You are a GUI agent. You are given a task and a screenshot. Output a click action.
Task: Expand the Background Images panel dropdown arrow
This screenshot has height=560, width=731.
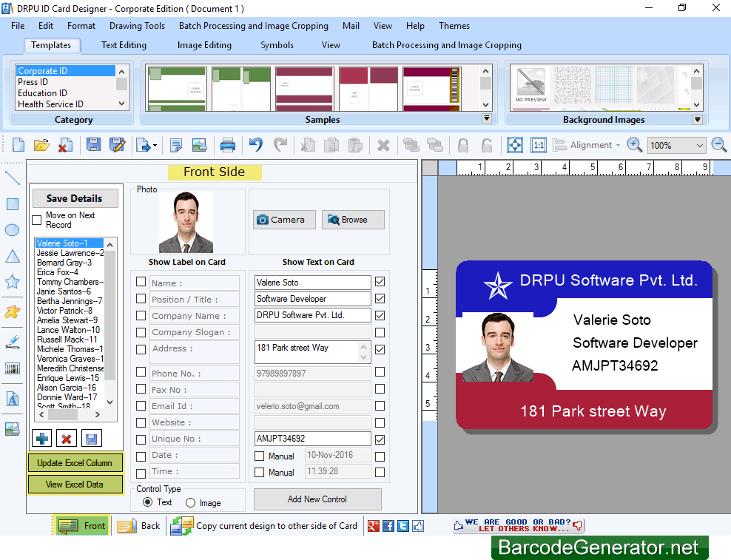point(698,119)
